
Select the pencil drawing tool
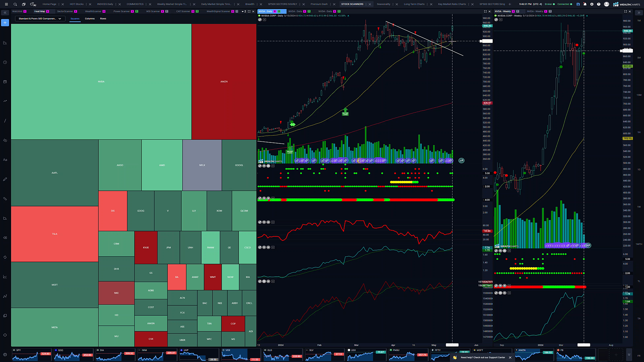(x=5, y=179)
